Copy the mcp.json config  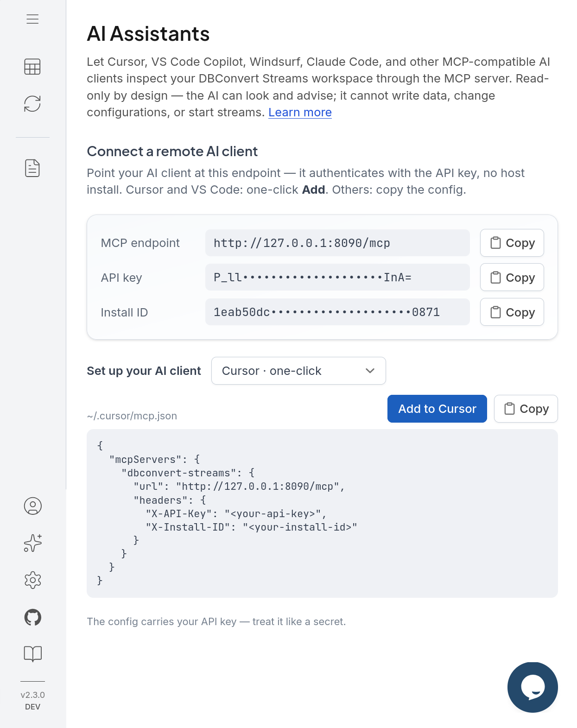pos(526,409)
